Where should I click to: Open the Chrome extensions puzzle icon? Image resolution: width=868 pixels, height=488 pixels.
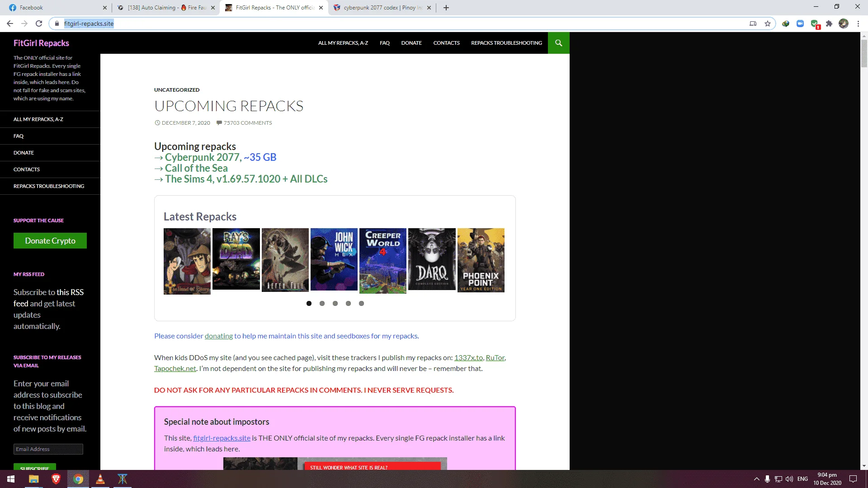(829, 23)
